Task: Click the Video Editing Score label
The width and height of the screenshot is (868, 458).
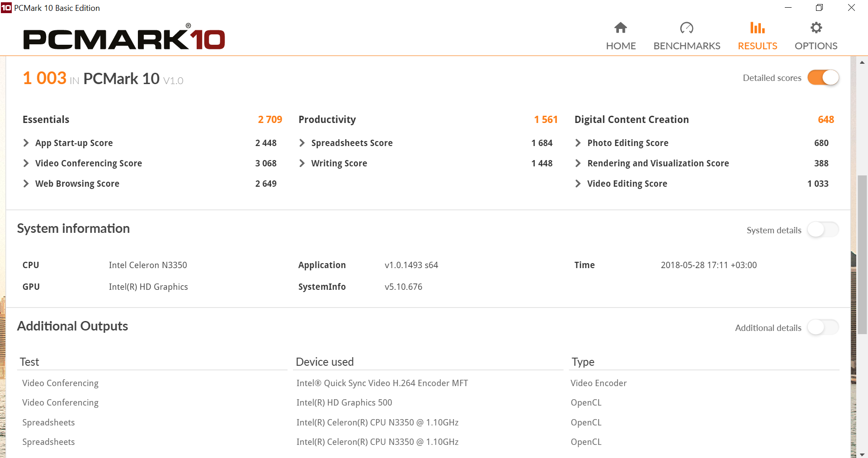Action: click(627, 184)
